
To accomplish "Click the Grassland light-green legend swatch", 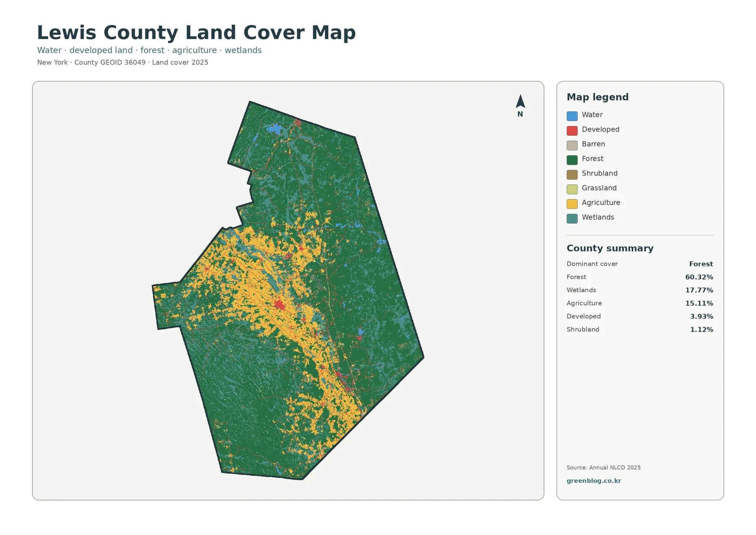I will pos(572,190).
